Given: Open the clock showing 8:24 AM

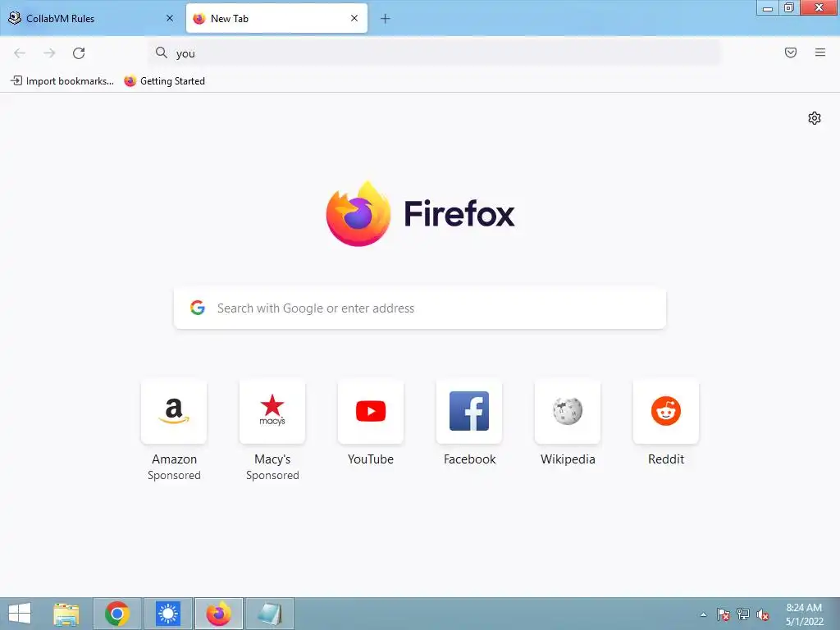Looking at the screenshot, I should pos(804,614).
